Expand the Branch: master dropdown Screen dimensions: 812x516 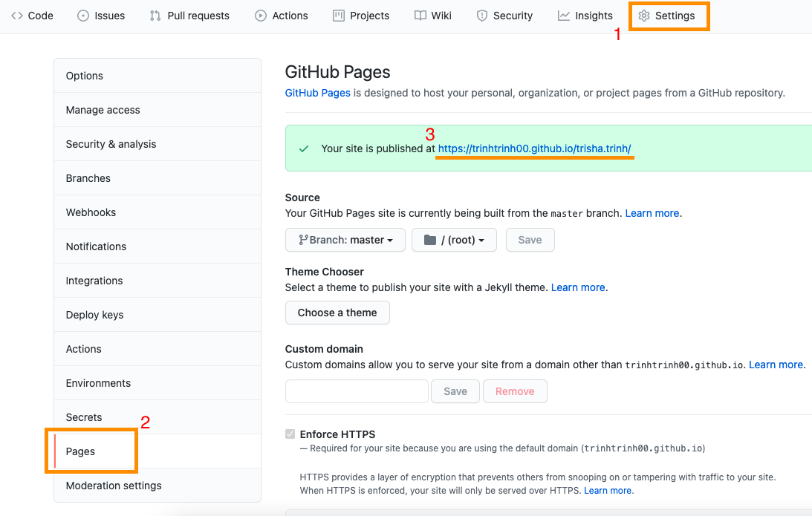pyautogui.click(x=345, y=240)
